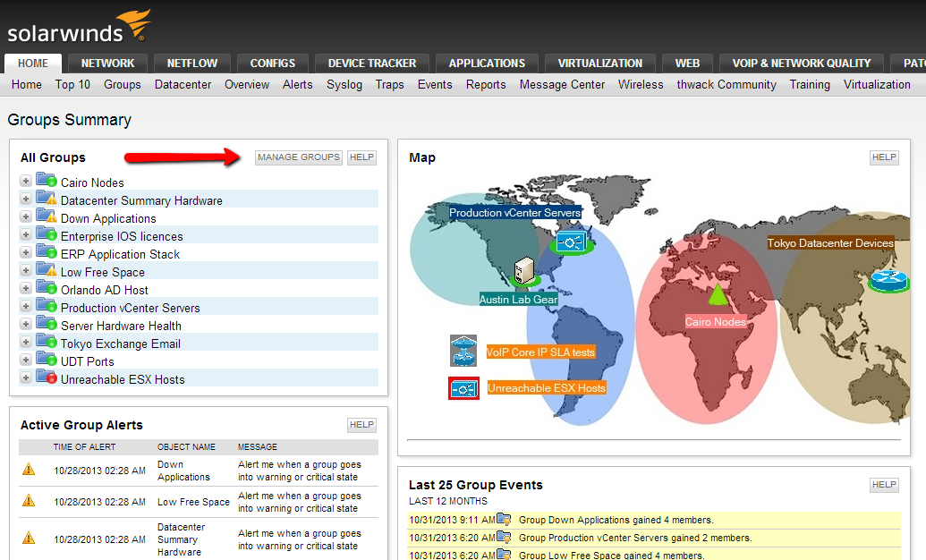Click the red-bordered Unreachable ESX Hosts map icon
926x560 pixels.
[463, 389]
